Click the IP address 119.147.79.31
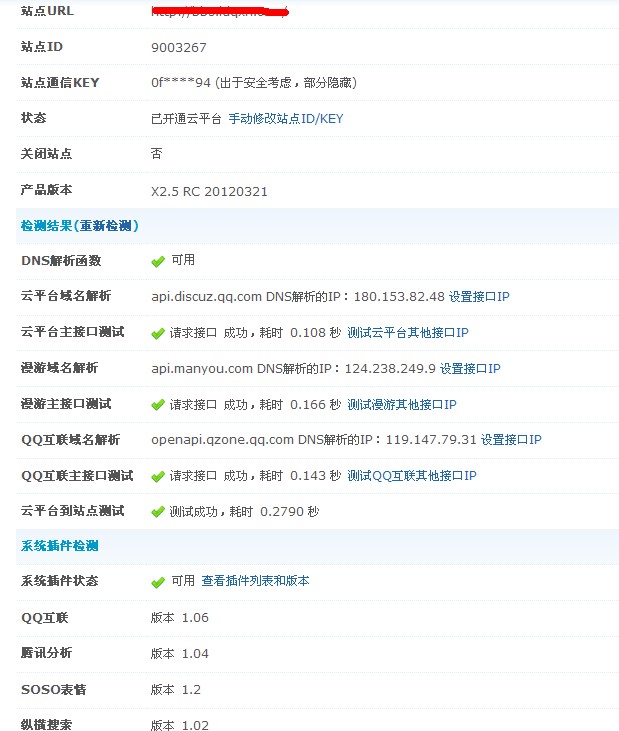The image size is (619, 731). (x=431, y=440)
